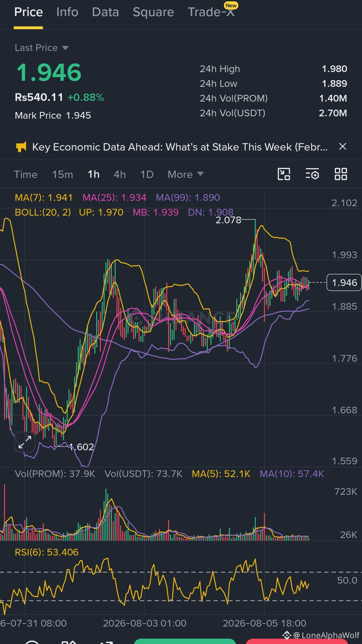Tap the 1.602 low price marker
This screenshot has height=644, width=362.
click(81, 447)
